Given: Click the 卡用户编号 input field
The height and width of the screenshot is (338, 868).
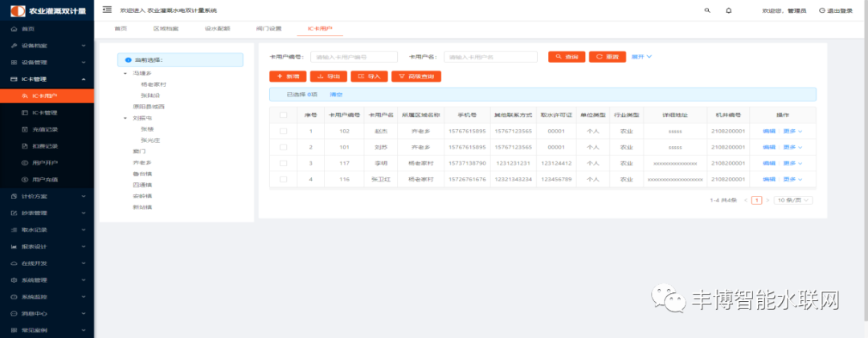Looking at the screenshot, I should coord(354,57).
